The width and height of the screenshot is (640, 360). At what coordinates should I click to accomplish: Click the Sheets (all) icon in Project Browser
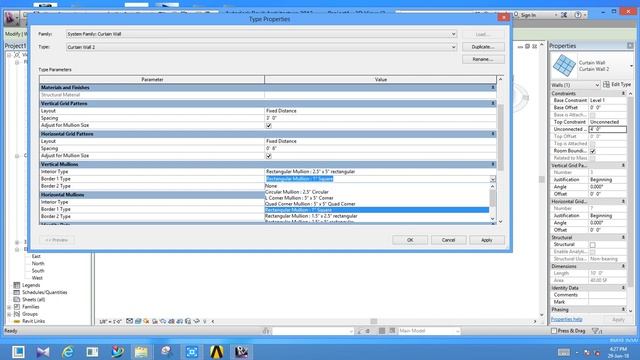(x=17, y=300)
